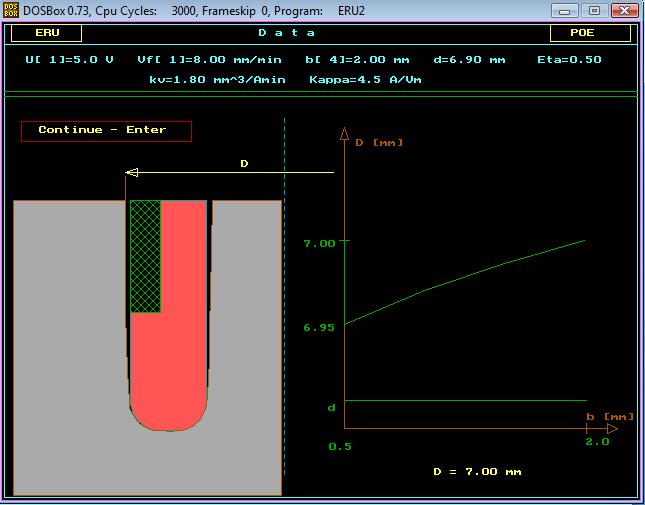
Task: Select the Kappa=4.5 A/Vm parameter
Action: (365, 78)
